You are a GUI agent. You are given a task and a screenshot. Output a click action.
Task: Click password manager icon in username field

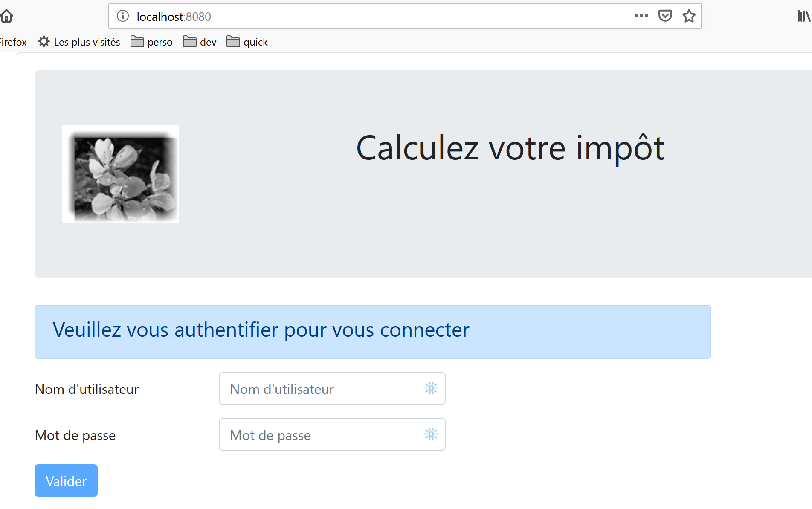(431, 388)
